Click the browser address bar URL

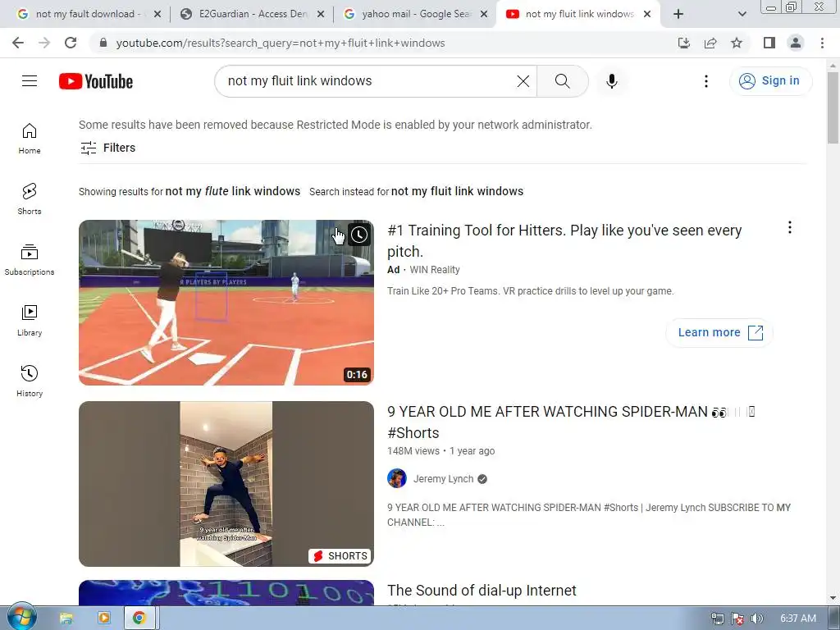281,43
